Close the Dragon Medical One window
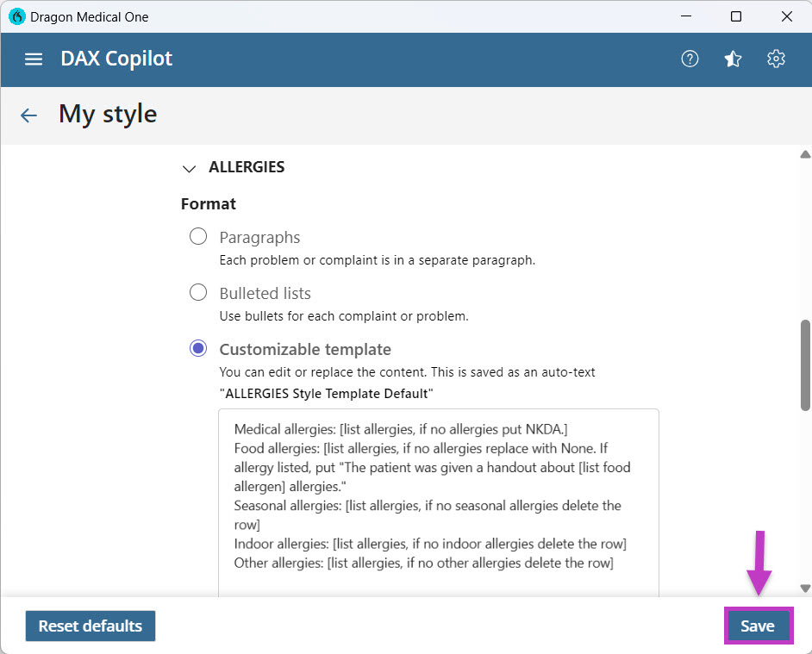This screenshot has width=812, height=654. pyautogui.click(x=787, y=16)
